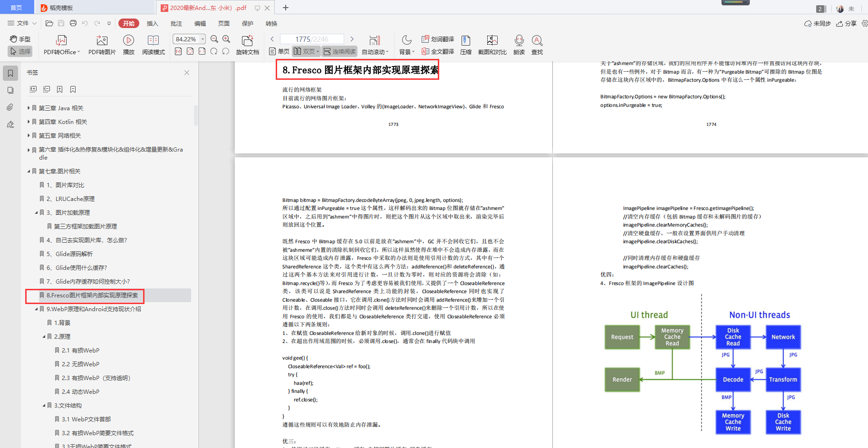Switch to the 转换 ribbon tab
Viewport: 868px width, 448px height.
click(x=271, y=23)
